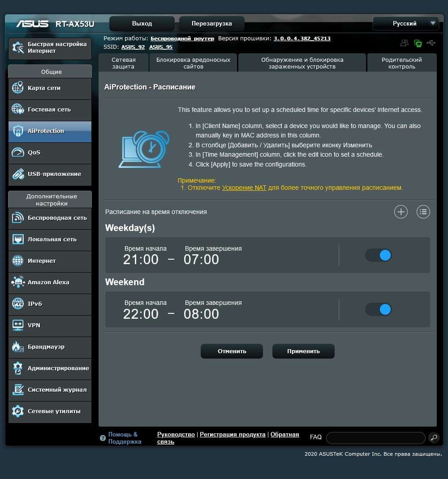
Task: Click the Quick Internet Setup wizard icon
Action: pyautogui.click(x=18, y=47)
